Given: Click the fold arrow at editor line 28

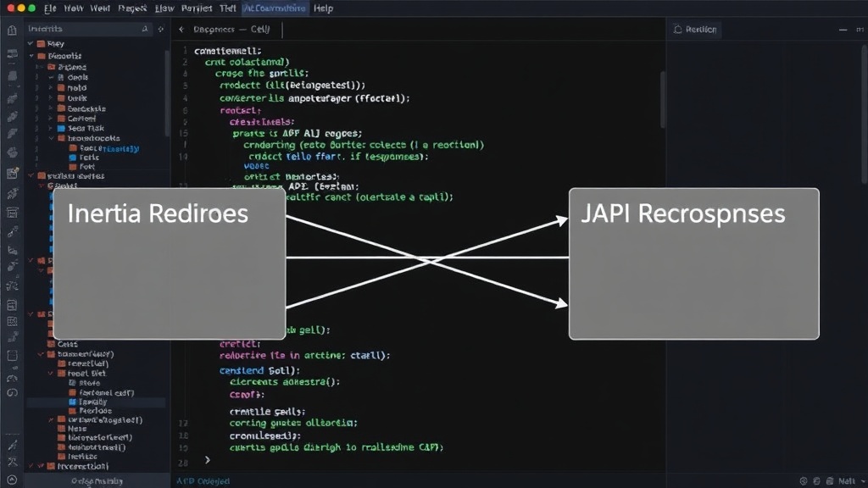Looking at the screenshot, I should (208, 460).
